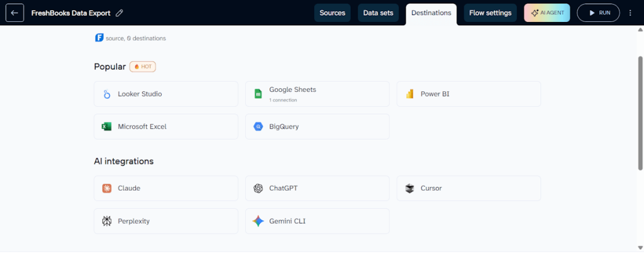Open the Flow settings tab
Viewport: 644px width, 253px height.
(491, 13)
